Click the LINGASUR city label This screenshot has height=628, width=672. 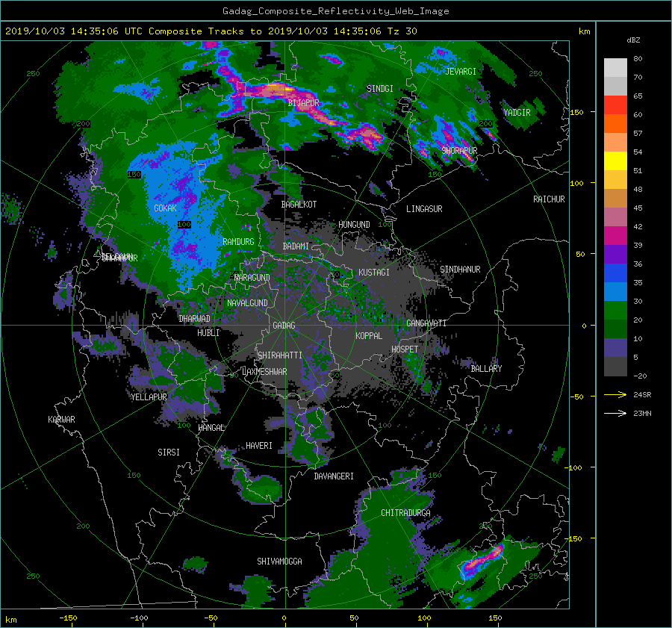[424, 209]
